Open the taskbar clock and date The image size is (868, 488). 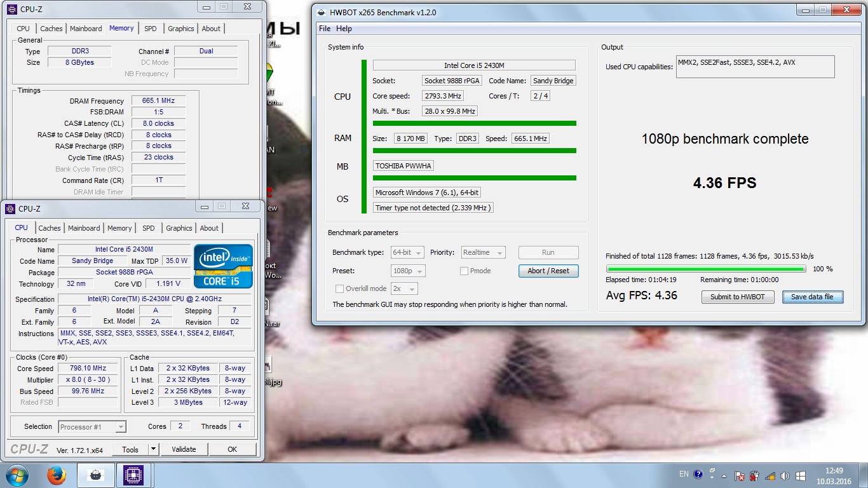tap(834, 476)
